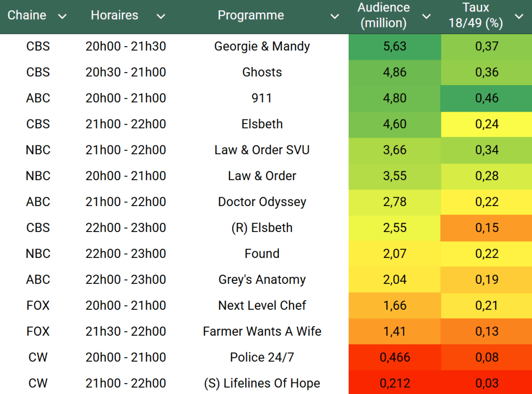Select the Police 24/7 programme cell
The height and width of the screenshot is (394, 532).
[262, 358]
